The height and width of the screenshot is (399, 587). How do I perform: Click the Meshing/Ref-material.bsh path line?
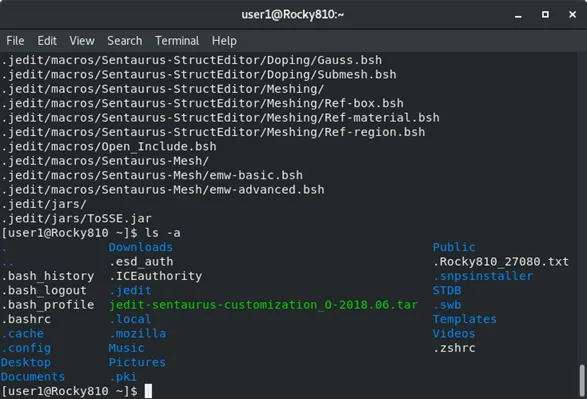220,118
